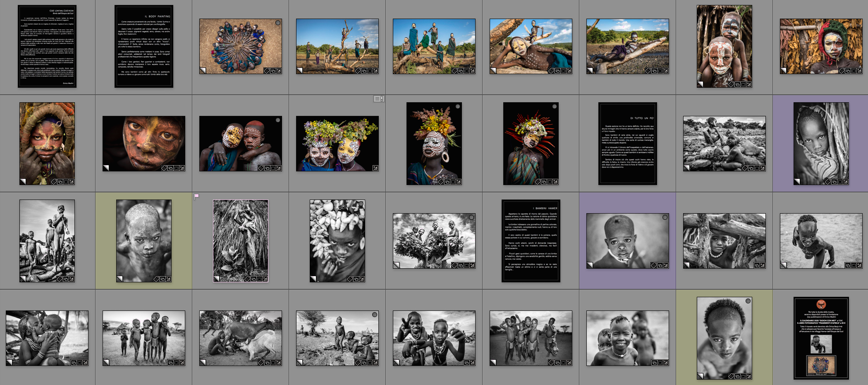The image size is (868, 385).
Task: Click the keyword tag badge on the aerial children-circle photo
Action: pyautogui.click(x=267, y=71)
